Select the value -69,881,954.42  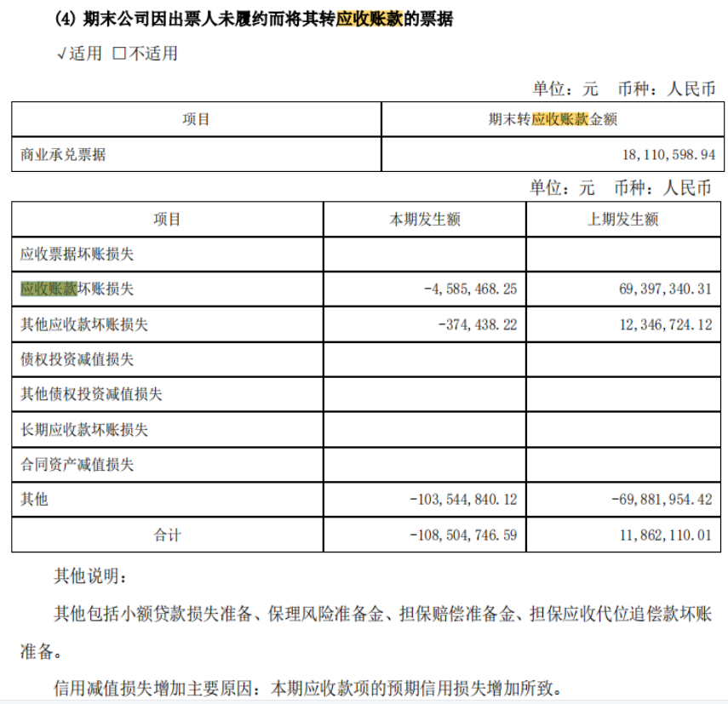tap(662, 500)
